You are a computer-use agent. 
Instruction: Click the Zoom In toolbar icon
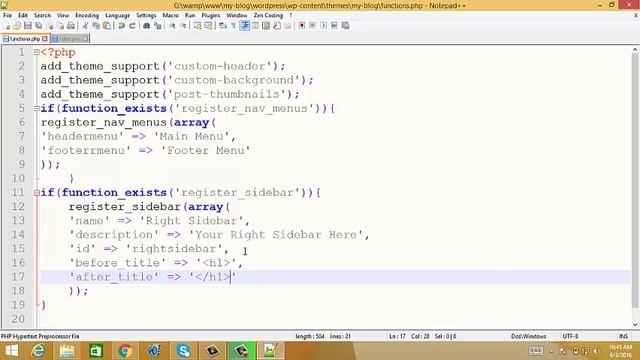coord(172,26)
